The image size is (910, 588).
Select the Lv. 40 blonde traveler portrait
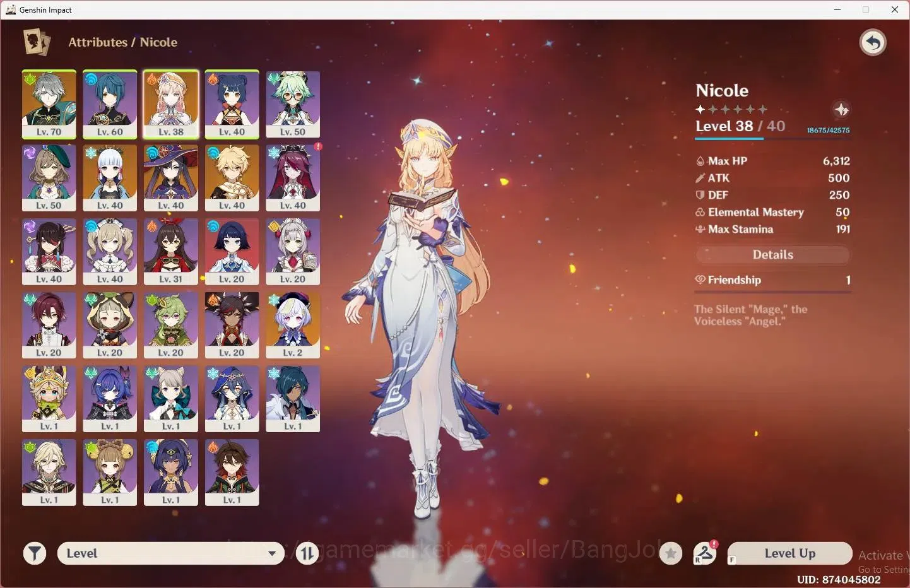(x=232, y=178)
